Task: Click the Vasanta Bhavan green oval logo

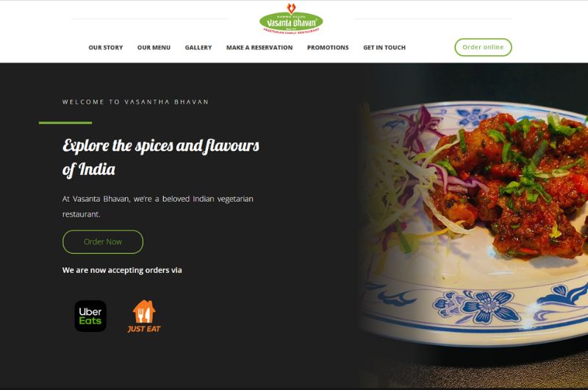Action: [291, 23]
